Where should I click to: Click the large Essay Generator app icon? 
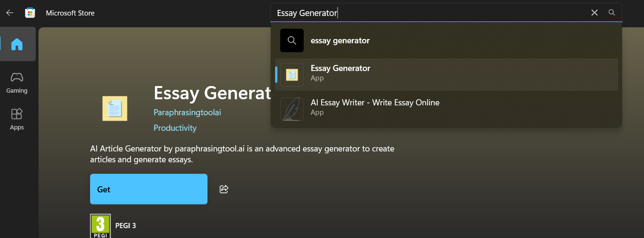(115, 109)
